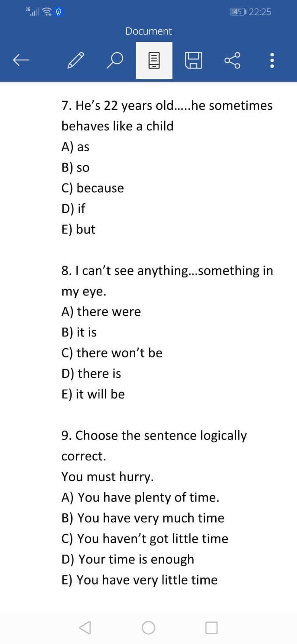Tap answer A) You have plenty of time
This screenshot has height=644, width=297.
[140, 497]
